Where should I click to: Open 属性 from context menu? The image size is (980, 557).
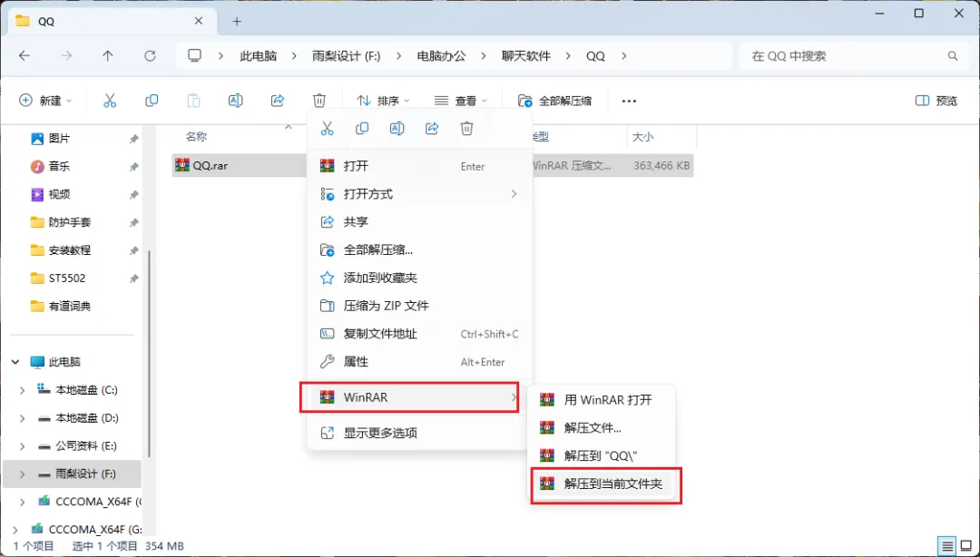coord(419,362)
